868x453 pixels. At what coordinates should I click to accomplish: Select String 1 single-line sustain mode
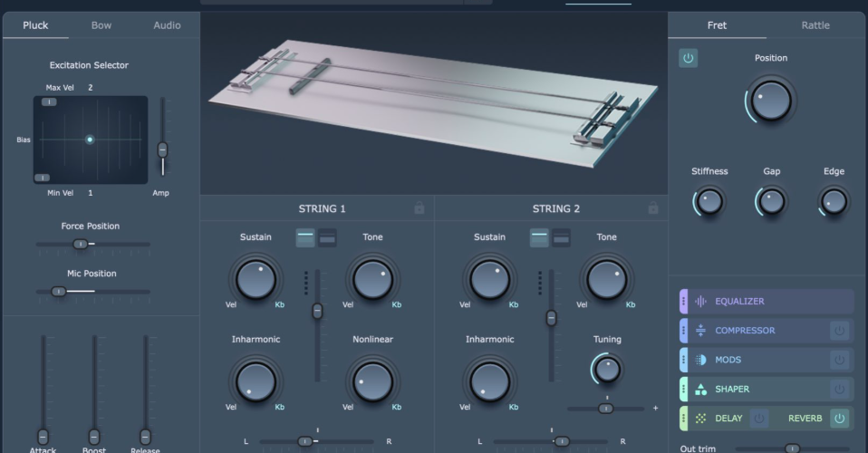coord(305,237)
